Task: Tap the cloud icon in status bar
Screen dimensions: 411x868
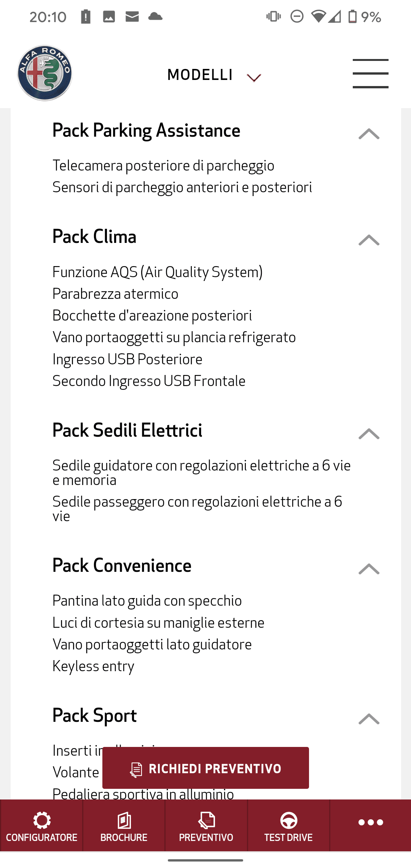Action: tap(155, 16)
